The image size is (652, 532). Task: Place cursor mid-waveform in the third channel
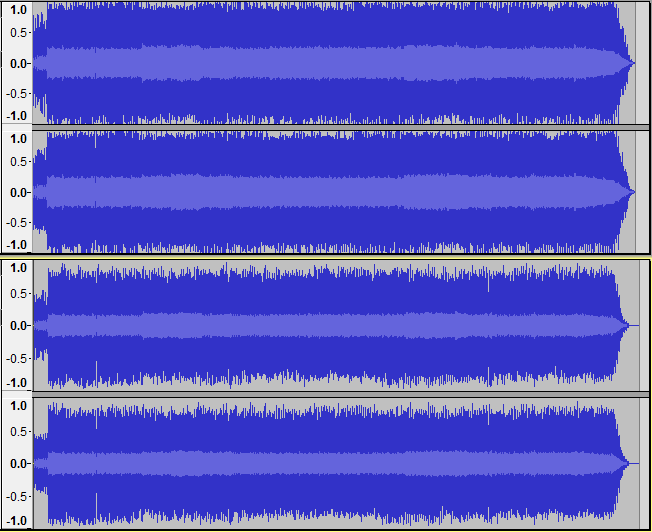point(330,325)
